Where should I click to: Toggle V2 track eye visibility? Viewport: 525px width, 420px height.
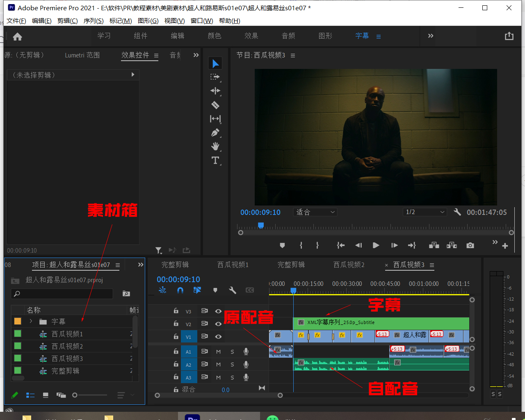coord(218,324)
